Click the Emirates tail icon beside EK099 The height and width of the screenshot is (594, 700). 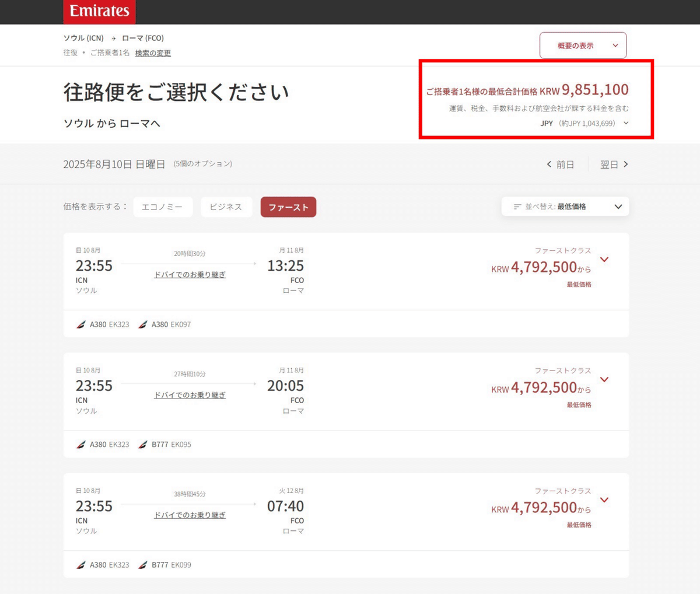coord(143,565)
